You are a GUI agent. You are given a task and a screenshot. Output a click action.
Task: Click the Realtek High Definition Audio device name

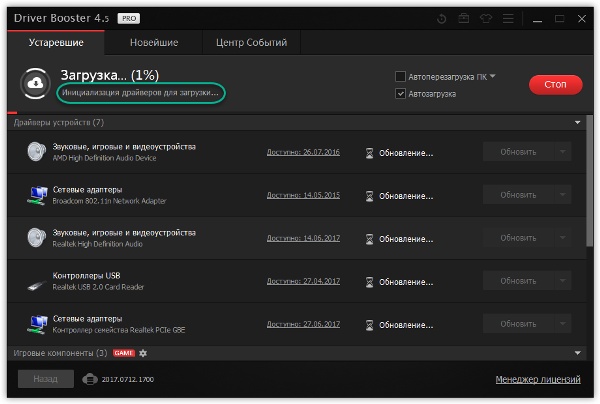point(98,244)
